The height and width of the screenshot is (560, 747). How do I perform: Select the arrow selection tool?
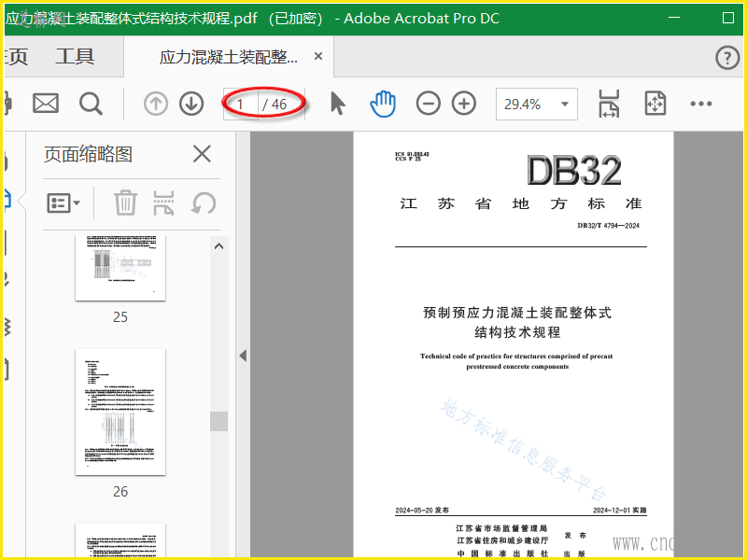(x=338, y=104)
